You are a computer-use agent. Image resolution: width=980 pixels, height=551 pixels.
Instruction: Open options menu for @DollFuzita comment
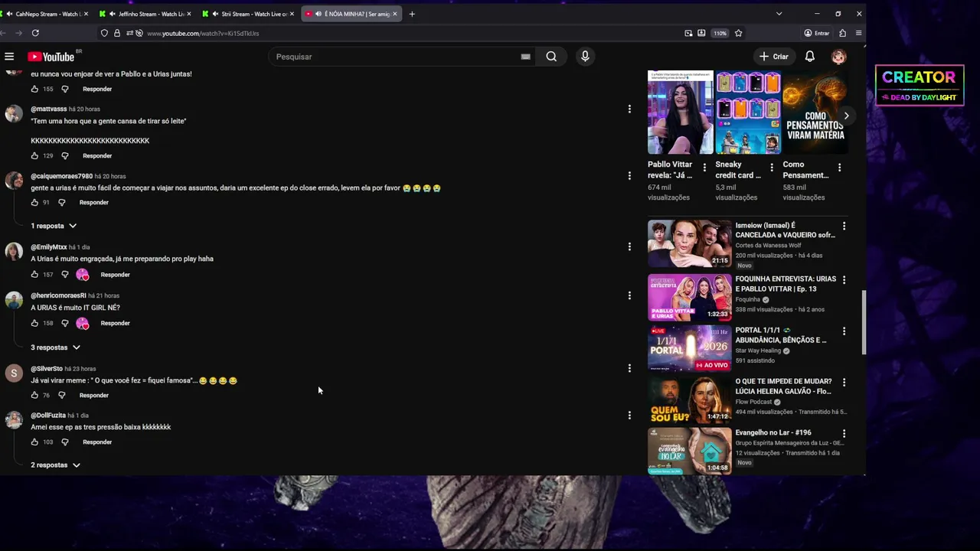629,416
